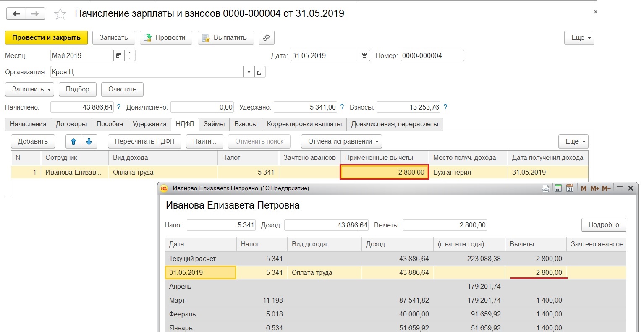The height and width of the screenshot is (332, 644).
Task: Click help question mark next to Начислено
Action: (119, 107)
